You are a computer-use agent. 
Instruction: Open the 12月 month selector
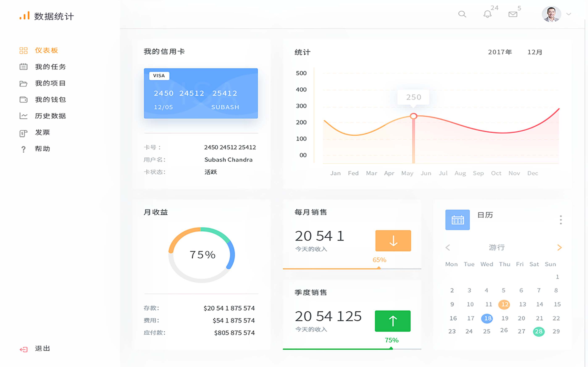[x=535, y=52]
